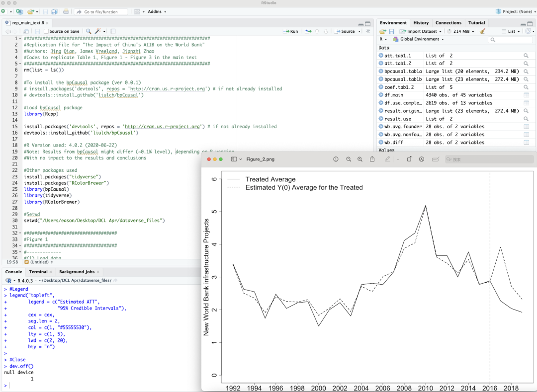Viewport: 537px width, 392px height.
Task: Open the Preview sidebar view menu
Action: tap(236, 159)
